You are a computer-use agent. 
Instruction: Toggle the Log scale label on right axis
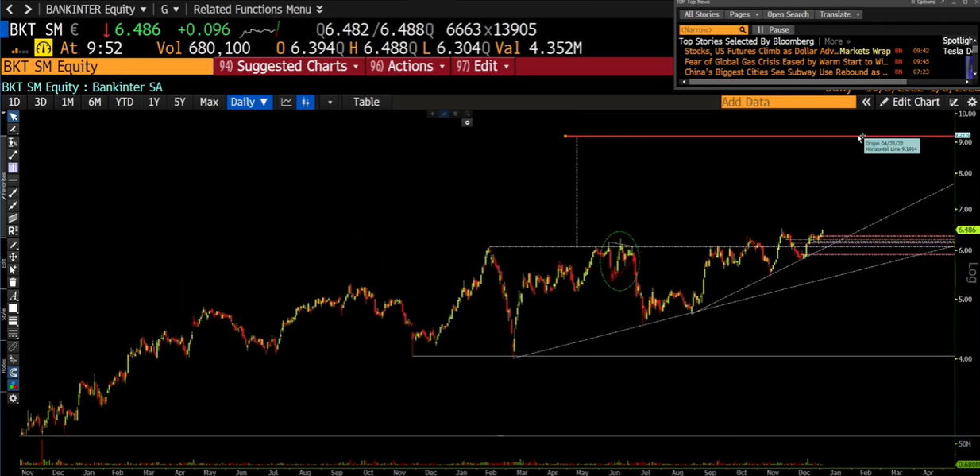coord(972,273)
